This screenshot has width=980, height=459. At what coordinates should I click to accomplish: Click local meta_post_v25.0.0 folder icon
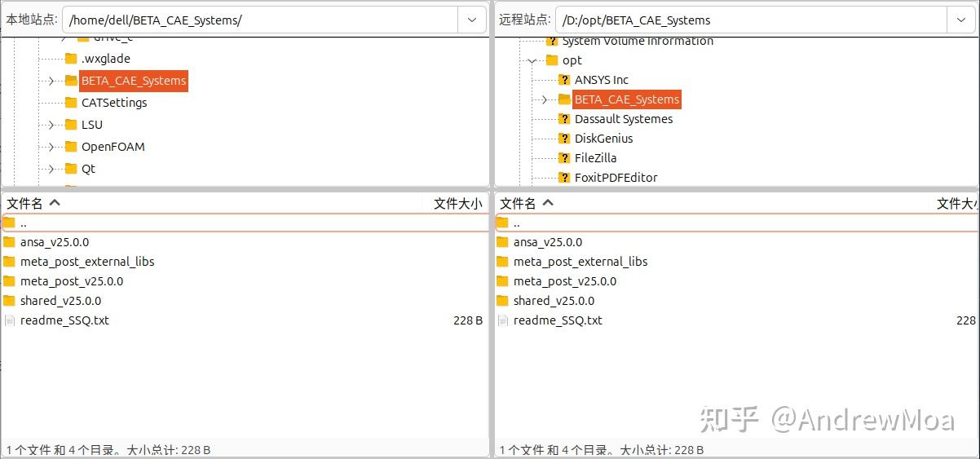pos(9,281)
